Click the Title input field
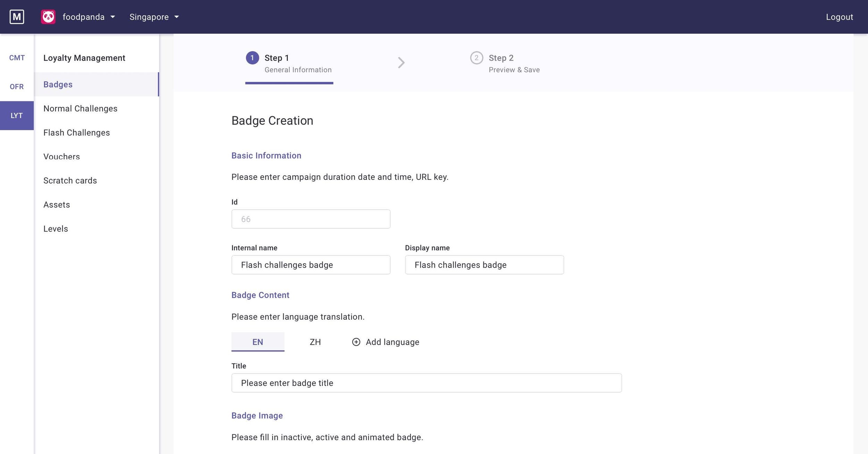This screenshot has height=454, width=868. pos(427,383)
